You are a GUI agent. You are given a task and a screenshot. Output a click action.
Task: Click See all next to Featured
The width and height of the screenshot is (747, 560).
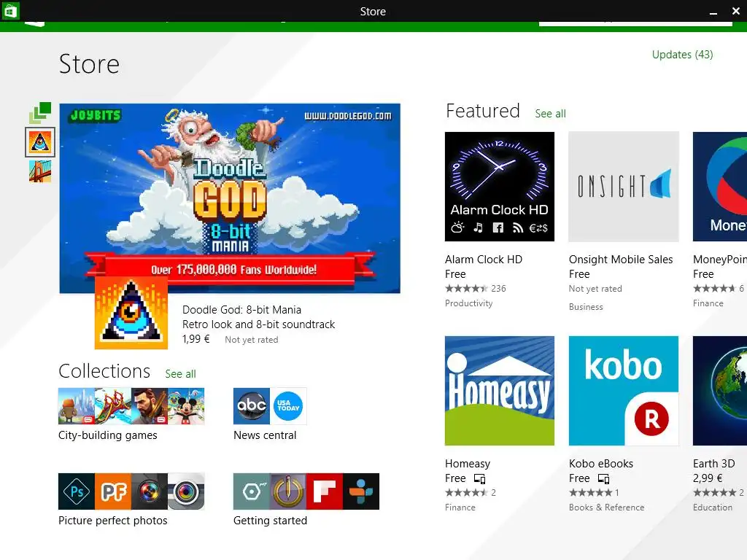[x=550, y=114]
